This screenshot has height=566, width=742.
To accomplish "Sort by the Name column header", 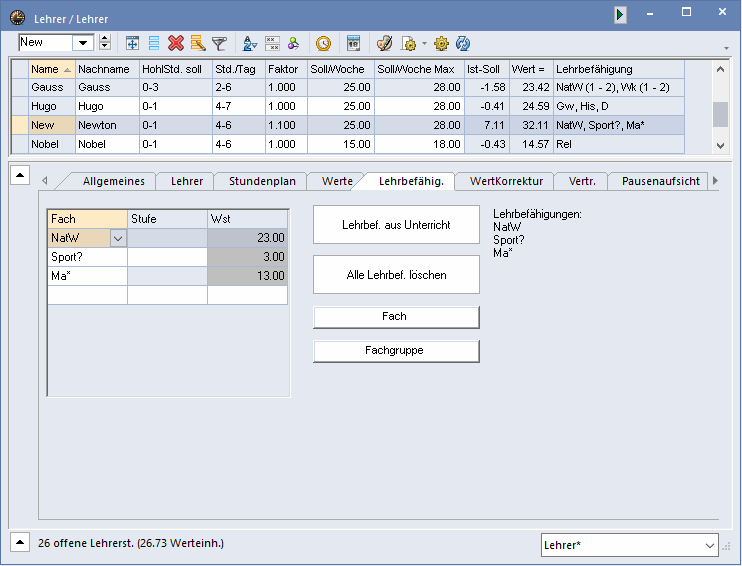I will point(52,69).
